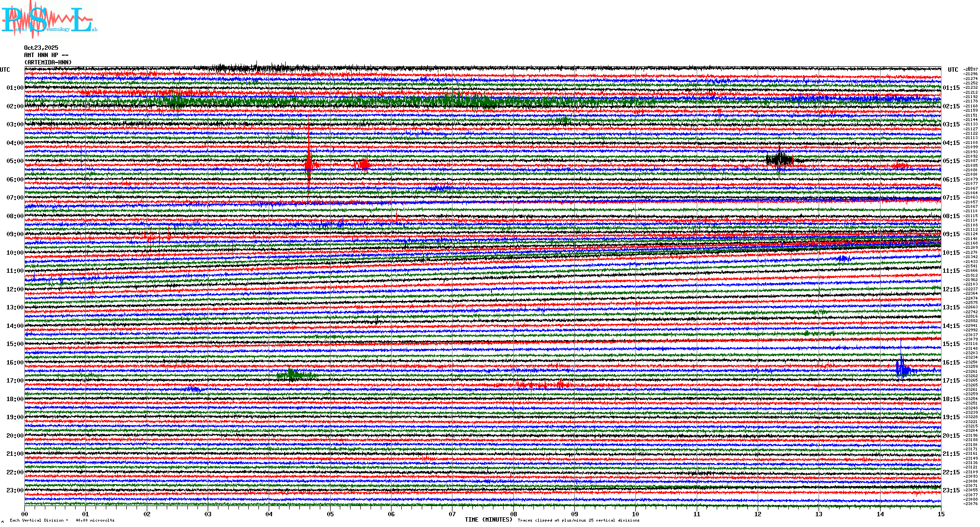Click the ARTEMIDA-HNN station name text
Image resolution: width=980 pixels, height=527 pixels.
(x=48, y=62)
